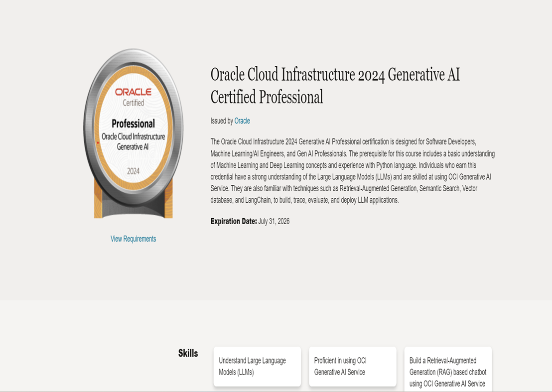Click the 2024 year on the badge
Screen dimensions: 552x392
133,171
